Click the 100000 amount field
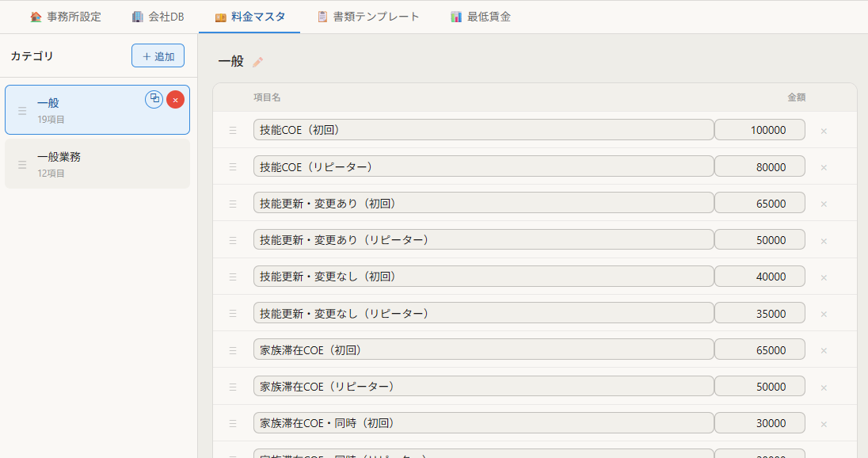868x458 pixels. [759, 130]
